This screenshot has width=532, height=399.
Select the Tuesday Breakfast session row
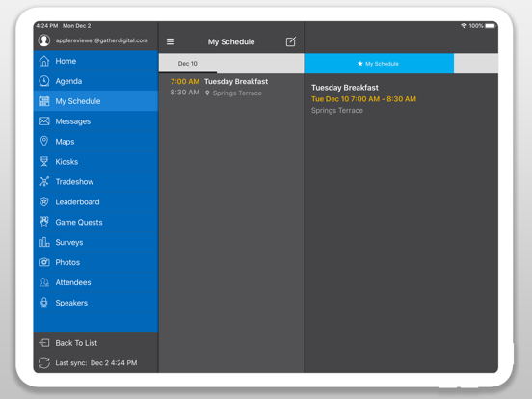tap(231, 87)
